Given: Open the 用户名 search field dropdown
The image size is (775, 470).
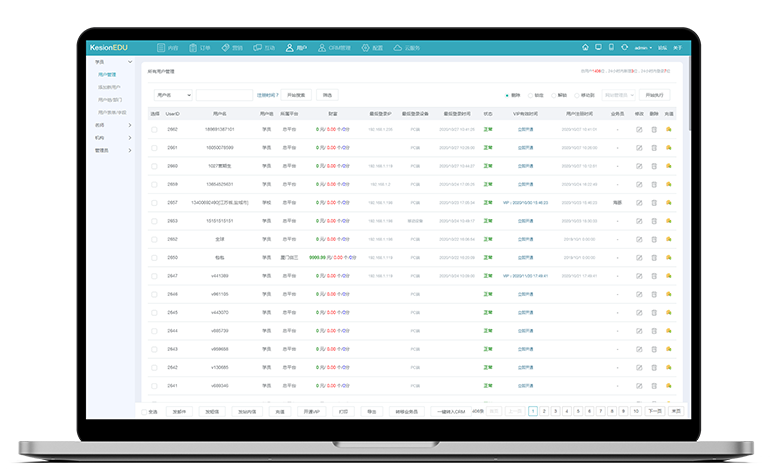Looking at the screenshot, I should (172, 95).
